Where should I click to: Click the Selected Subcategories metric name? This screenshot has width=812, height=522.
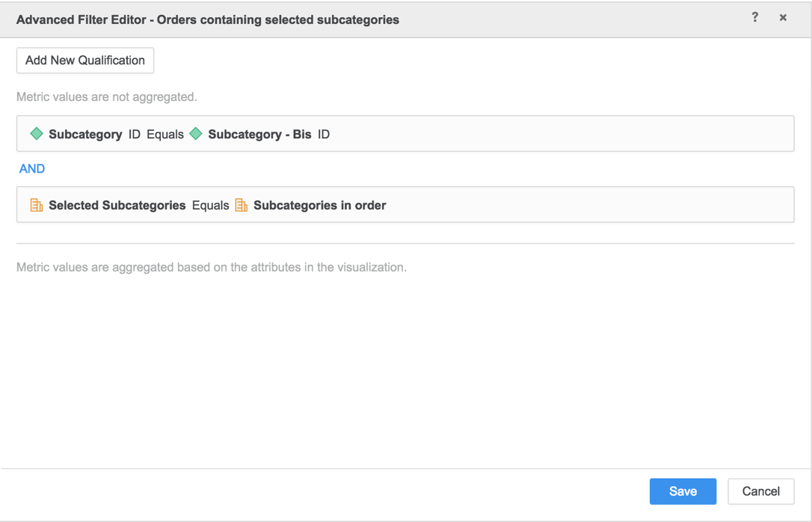[117, 205]
